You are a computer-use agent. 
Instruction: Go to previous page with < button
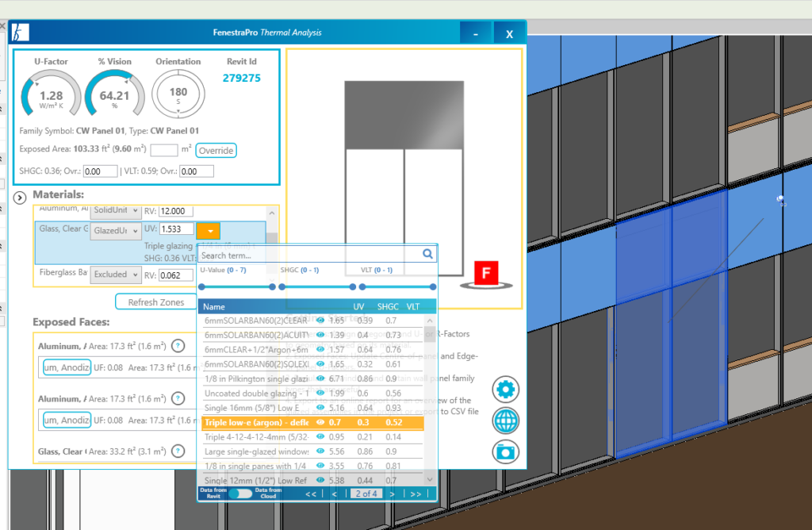pyautogui.click(x=335, y=494)
